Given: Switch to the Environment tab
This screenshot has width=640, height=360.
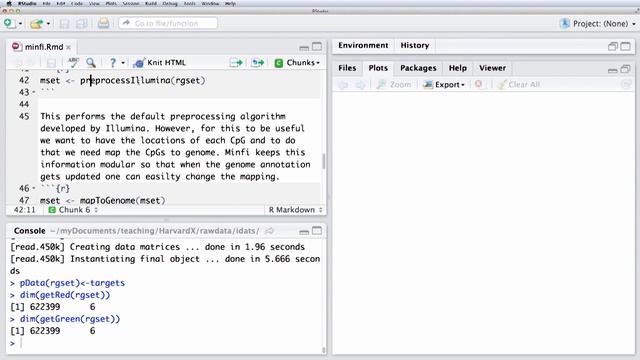Looking at the screenshot, I should pyautogui.click(x=363, y=45).
